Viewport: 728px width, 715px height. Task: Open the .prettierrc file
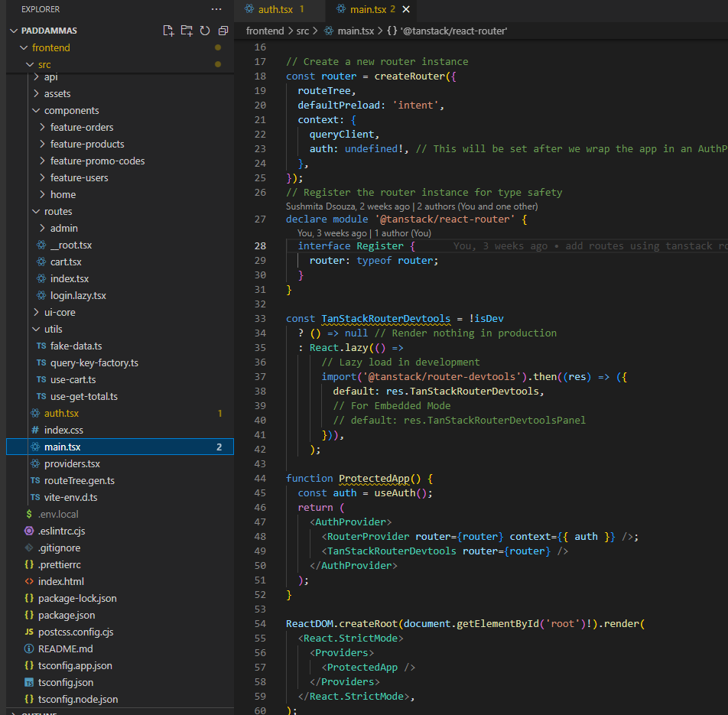(60, 565)
